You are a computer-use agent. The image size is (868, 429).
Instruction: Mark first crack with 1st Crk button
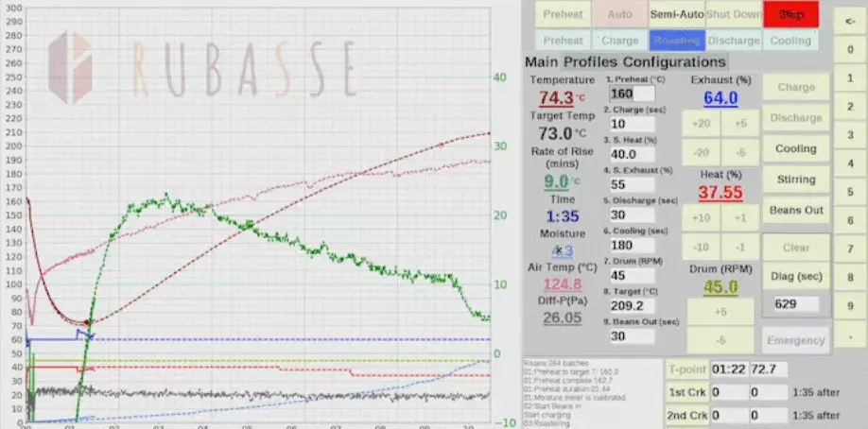[x=686, y=391]
